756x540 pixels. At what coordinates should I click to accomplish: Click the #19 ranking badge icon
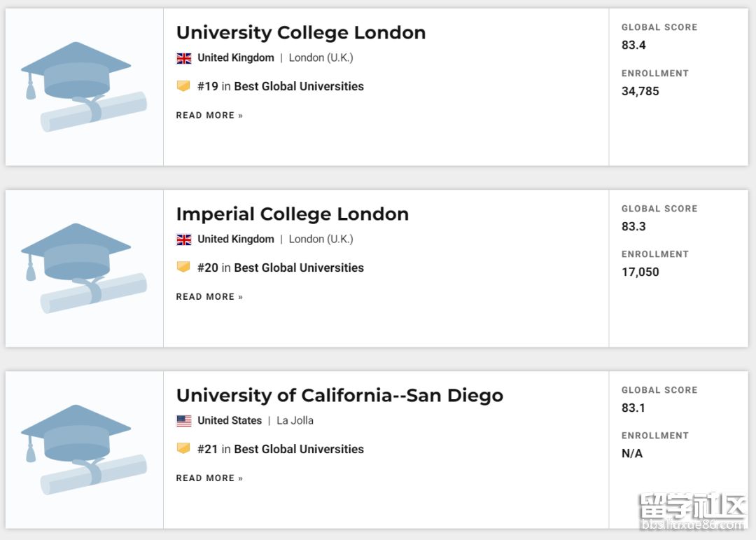[183, 86]
